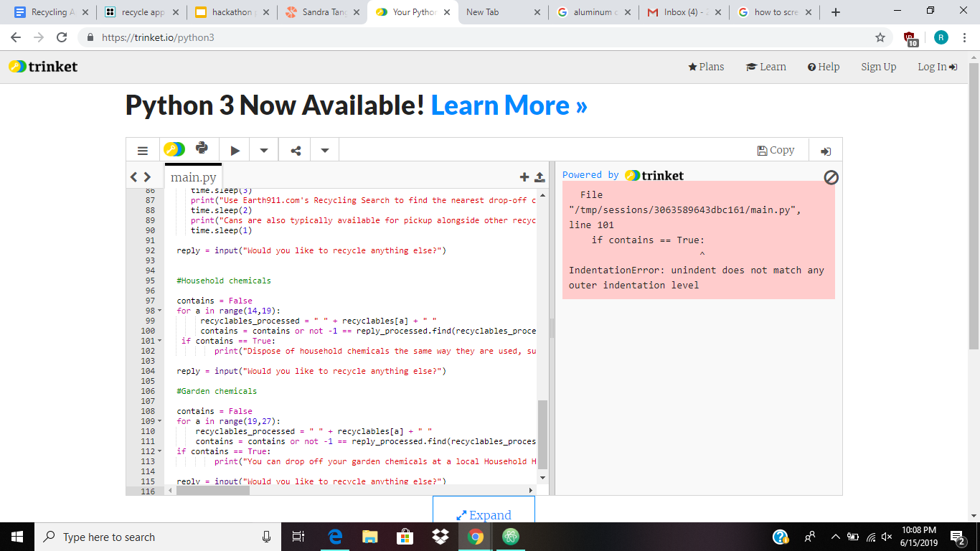The width and height of the screenshot is (980, 551).
Task: Click the sign-in arrow icon beside Copy
Action: (x=826, y=151)
